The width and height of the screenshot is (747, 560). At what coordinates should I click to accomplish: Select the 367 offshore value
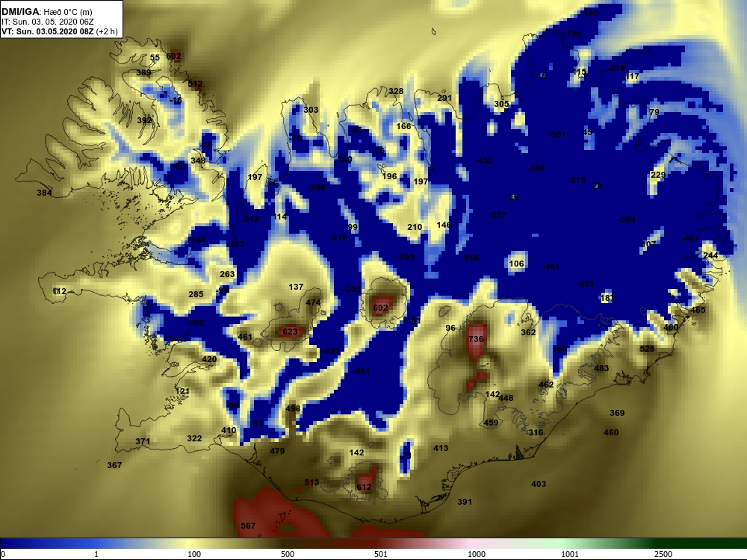coord(114,464)
